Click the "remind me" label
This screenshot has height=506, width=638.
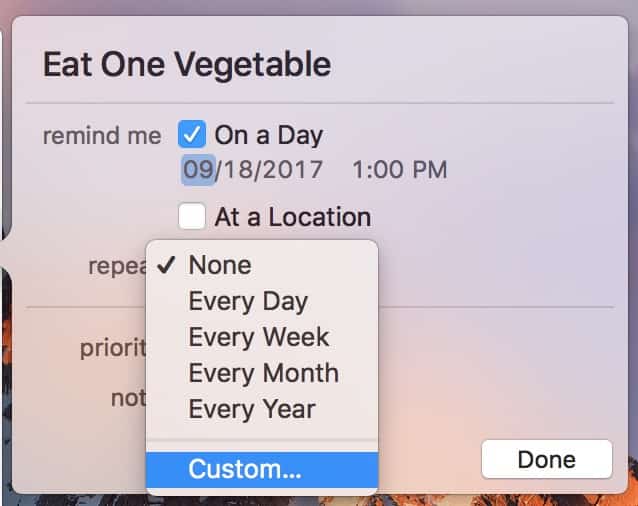(101, 135)
